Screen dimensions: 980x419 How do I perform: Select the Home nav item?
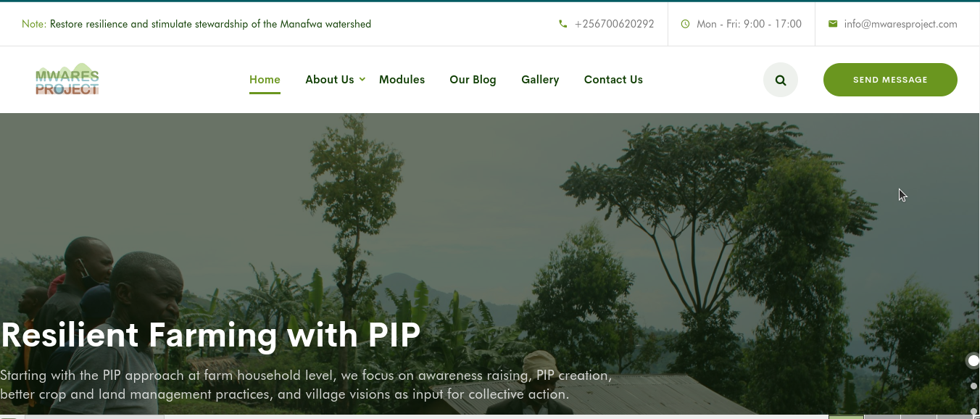point(265,80)
